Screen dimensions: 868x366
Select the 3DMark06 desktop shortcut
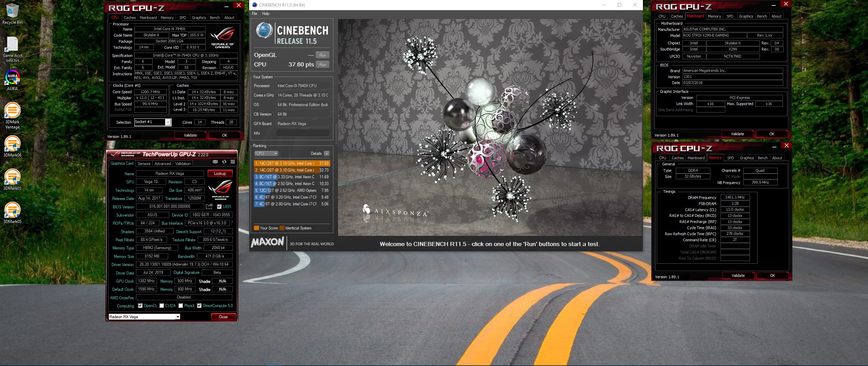coord(12,146)
